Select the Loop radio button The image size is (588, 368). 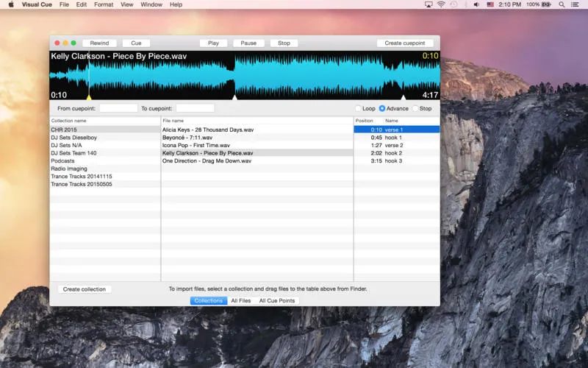coord(358,109)
